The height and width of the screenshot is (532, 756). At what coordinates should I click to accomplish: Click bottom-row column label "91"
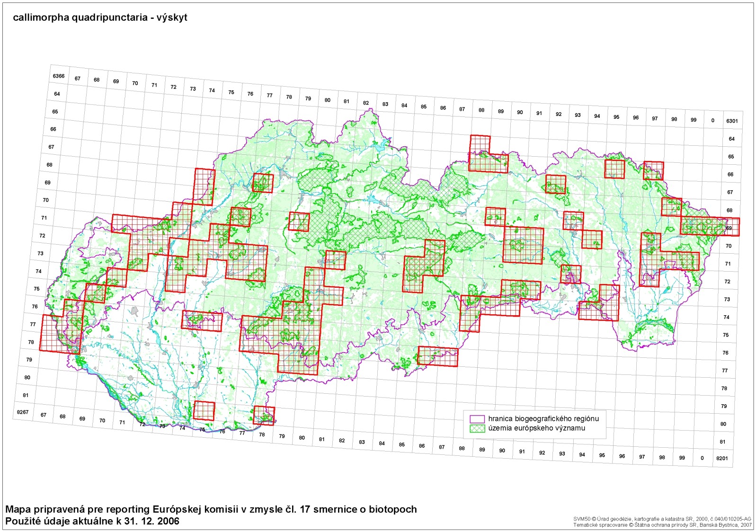tap(522, 452)
